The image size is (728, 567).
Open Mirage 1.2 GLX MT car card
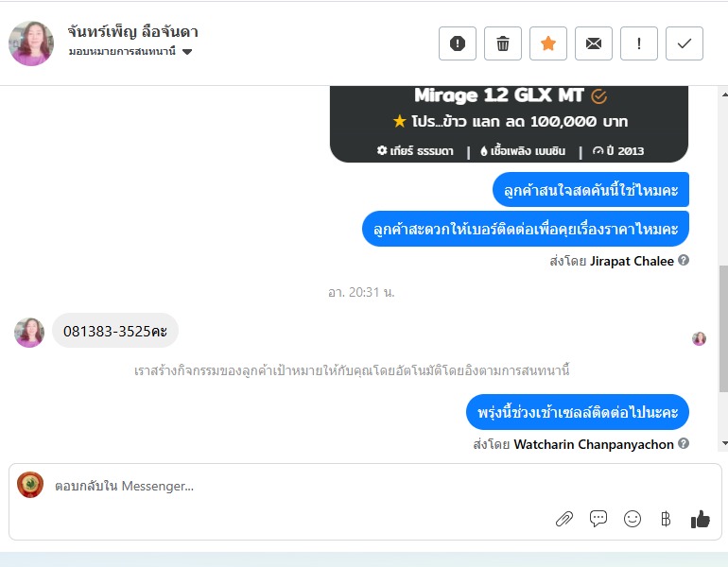pyautogui.click(x=509, y=124)
